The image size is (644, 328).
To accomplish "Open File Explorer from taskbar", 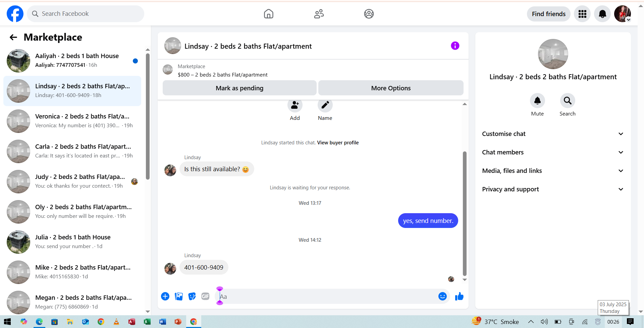I will click(70, 322).
